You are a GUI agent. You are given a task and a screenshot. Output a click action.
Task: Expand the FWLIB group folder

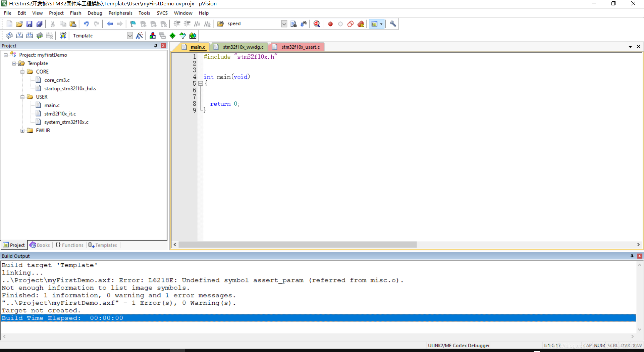pyautogui.click(x=22, y=131)
